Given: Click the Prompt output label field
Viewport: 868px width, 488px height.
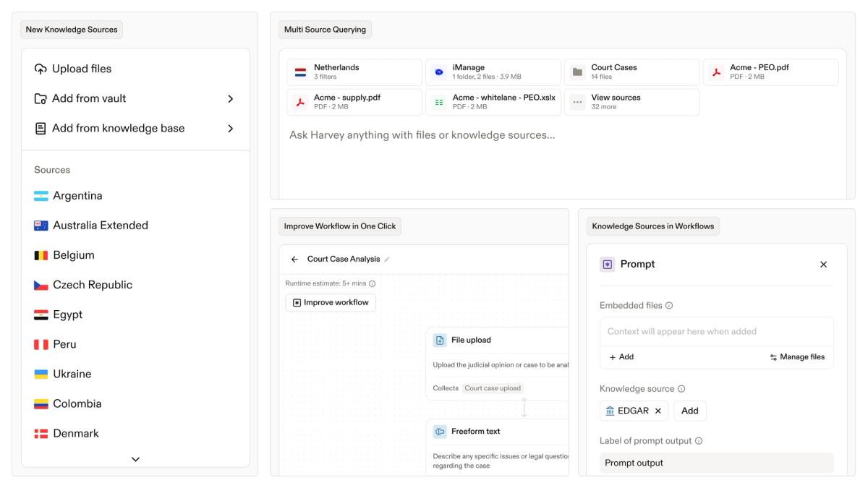Looking at the screenshot, I should click(x=717, y=463).
